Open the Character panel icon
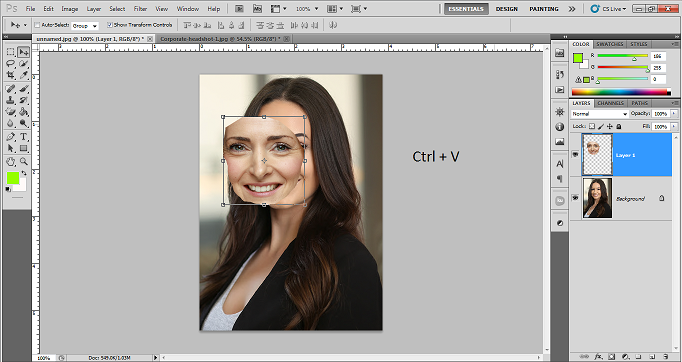Viewport: 682px width, 362px height. (560, 164)
